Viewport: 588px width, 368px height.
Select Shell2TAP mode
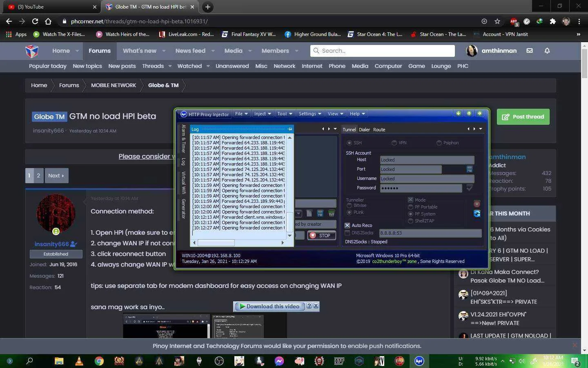410,221
